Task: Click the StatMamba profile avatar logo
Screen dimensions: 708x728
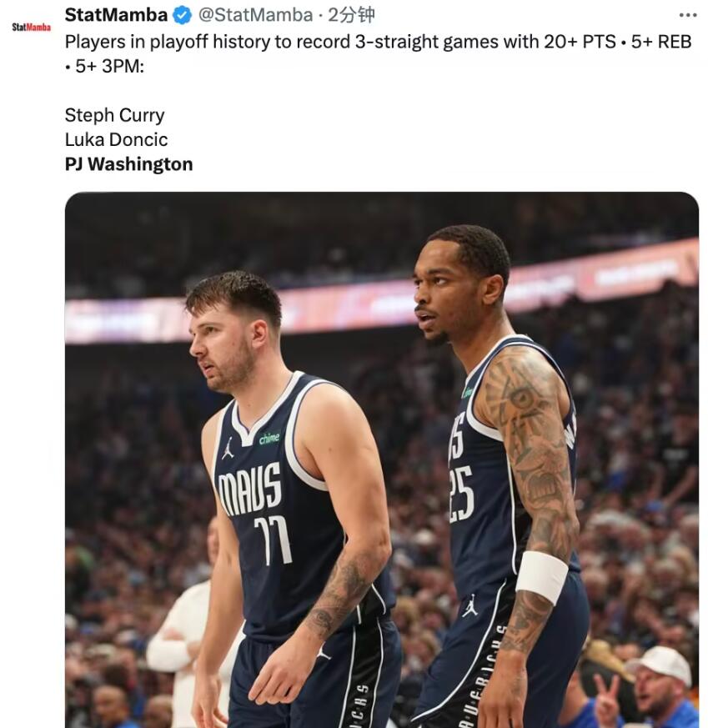Action: point(31,27)
